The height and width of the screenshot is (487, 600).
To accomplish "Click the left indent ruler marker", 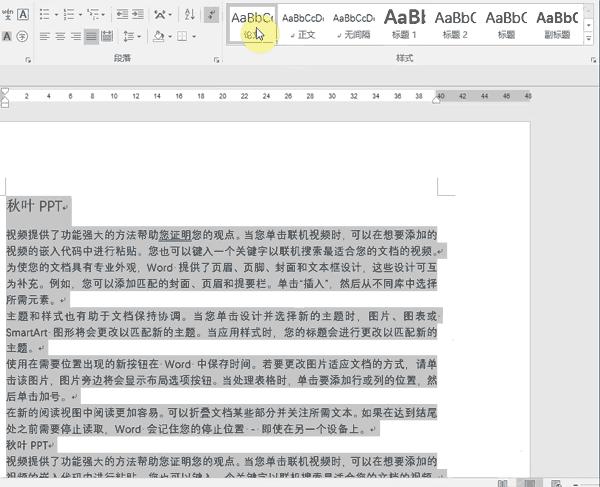I will [x=5, y=103].
